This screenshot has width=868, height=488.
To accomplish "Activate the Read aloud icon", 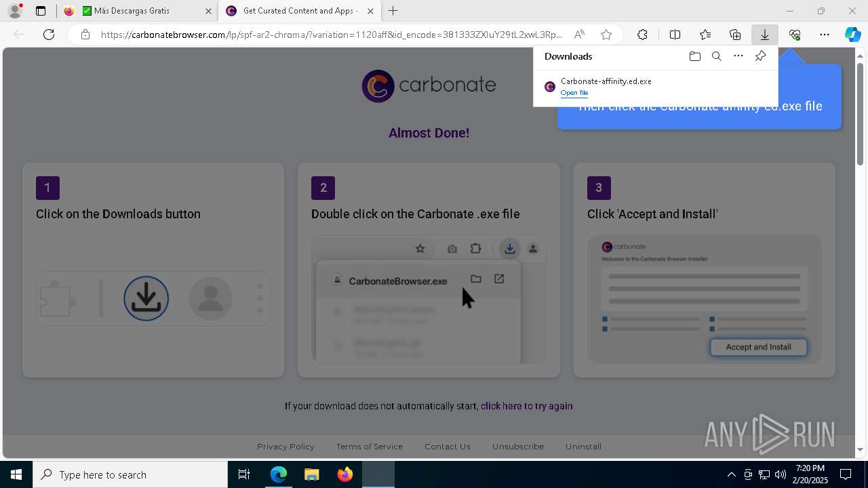I will [579, 35].
